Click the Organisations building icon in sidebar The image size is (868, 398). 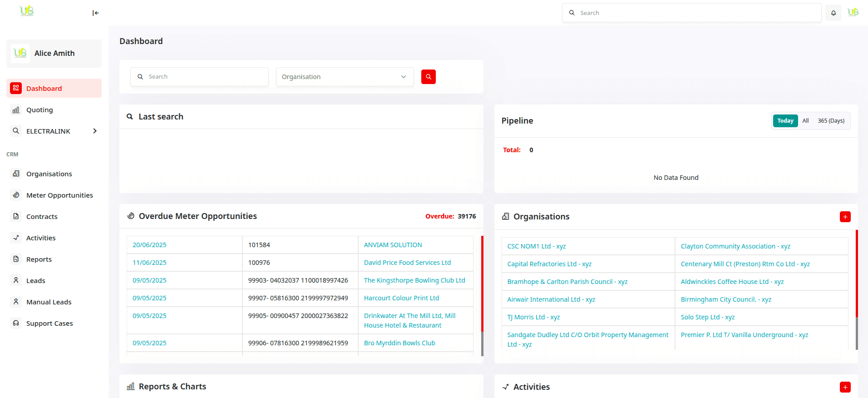16,174
